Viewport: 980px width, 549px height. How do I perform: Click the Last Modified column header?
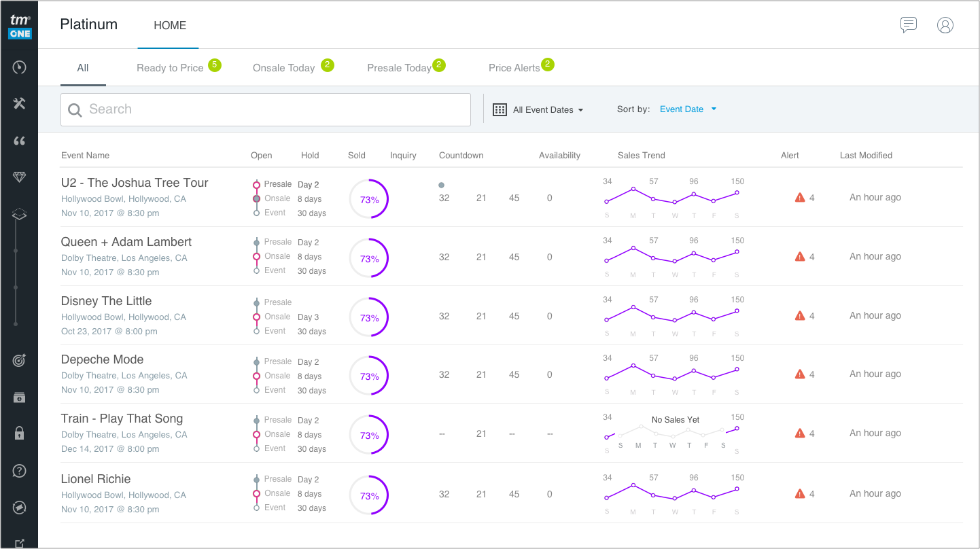click(866, 156)
